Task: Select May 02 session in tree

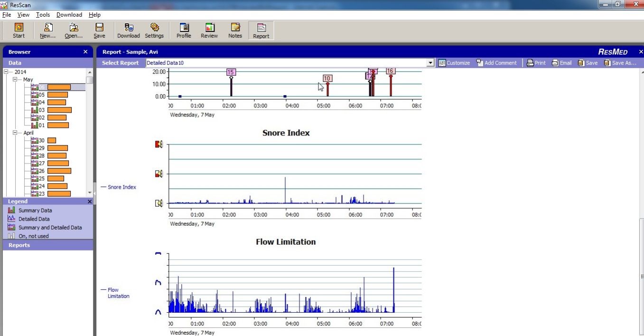Action: point(48,117)
